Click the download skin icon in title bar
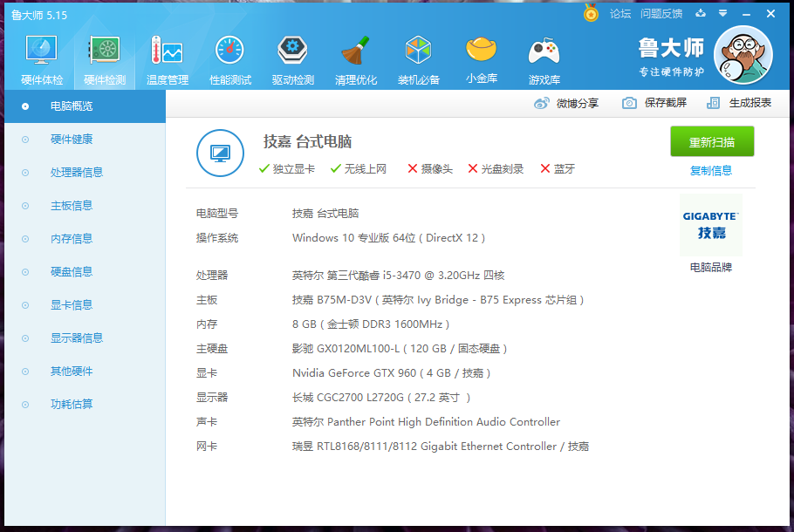 [x=701, y=13]
